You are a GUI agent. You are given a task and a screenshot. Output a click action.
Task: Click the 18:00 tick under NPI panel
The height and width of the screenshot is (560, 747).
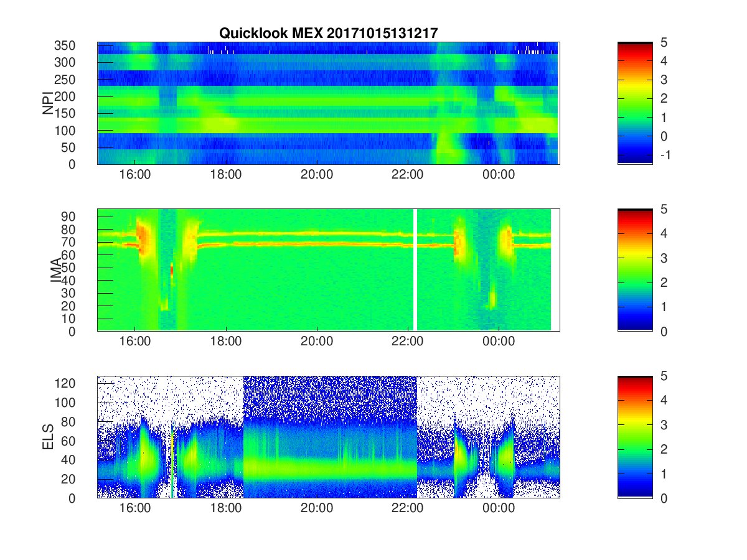(x=226, y=175)
